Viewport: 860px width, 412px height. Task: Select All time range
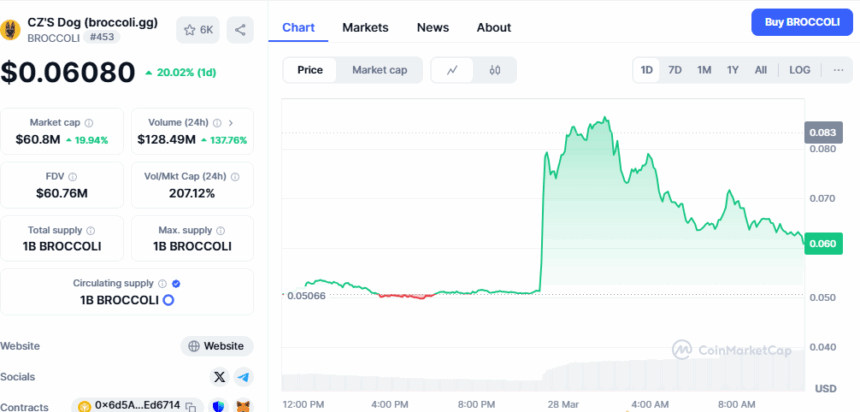pos(761,70)
